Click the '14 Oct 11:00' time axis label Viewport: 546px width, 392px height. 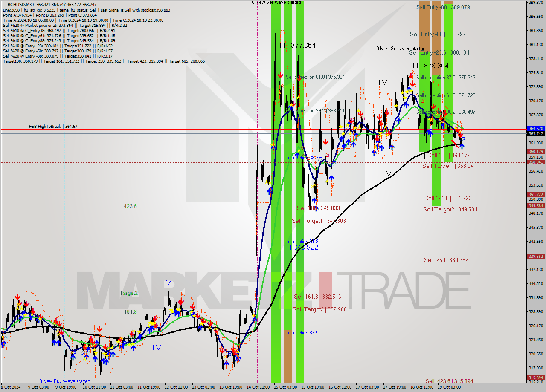[257, 387]
